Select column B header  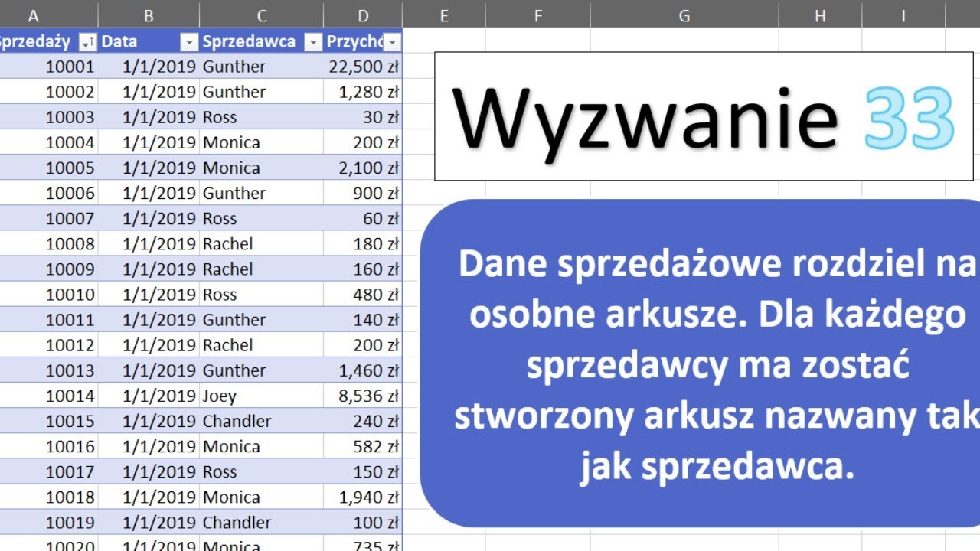[149, 15]
